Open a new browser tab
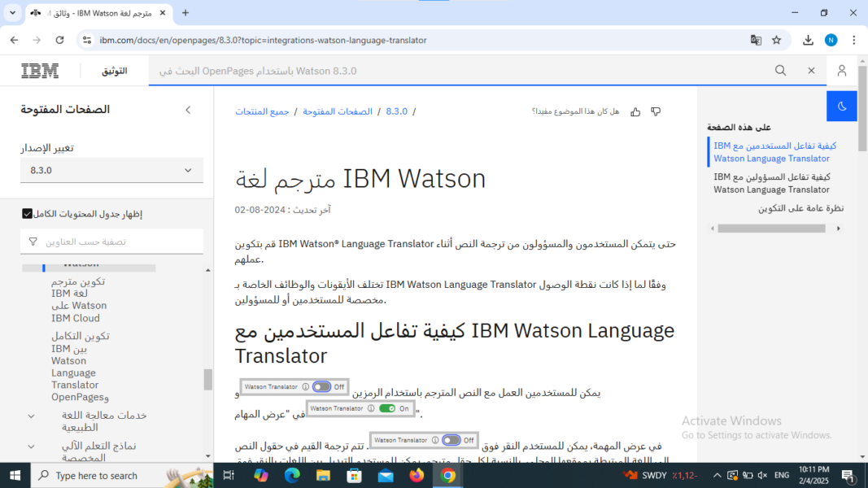The image size is (868, 488). tap(185, 13)
